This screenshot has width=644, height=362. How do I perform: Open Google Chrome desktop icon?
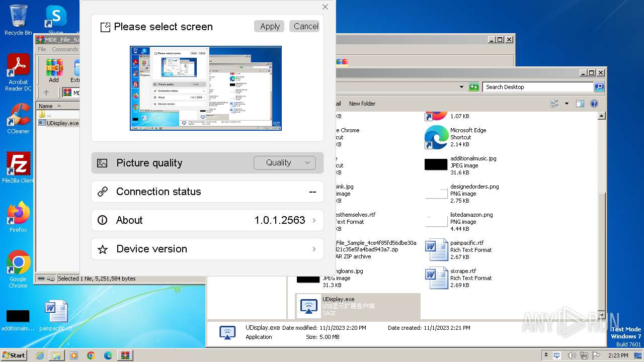[18, 269]
